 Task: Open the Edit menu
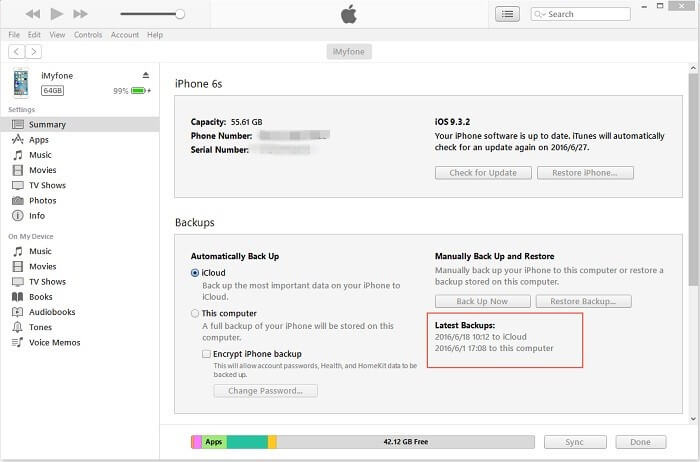34,35
